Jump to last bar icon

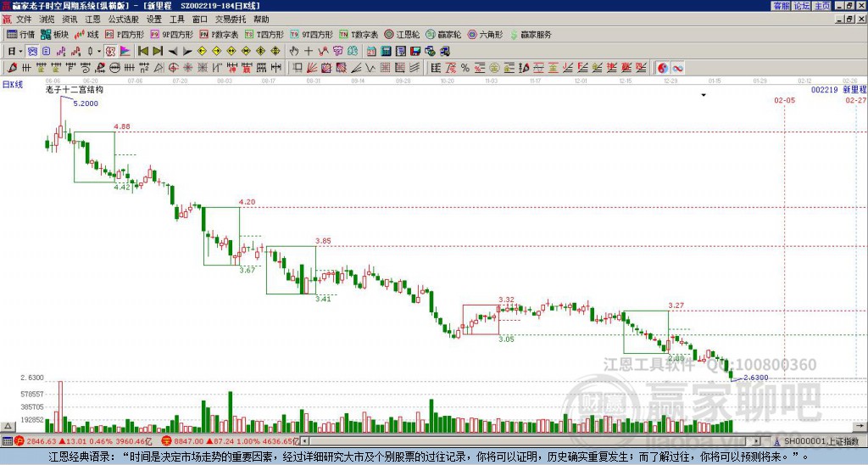click(158, 51)
